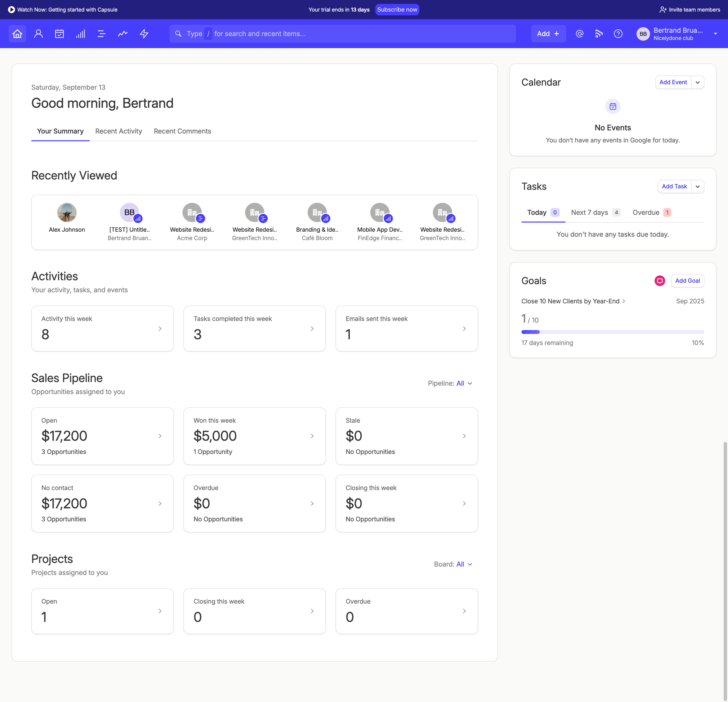
Task: Open the Sales Pipeline bar-chart icon
Action: (81, 34)
